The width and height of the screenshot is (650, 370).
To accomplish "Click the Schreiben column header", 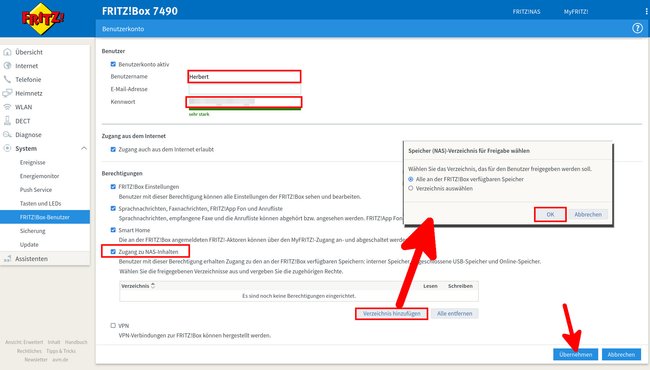I will point(460,286).
